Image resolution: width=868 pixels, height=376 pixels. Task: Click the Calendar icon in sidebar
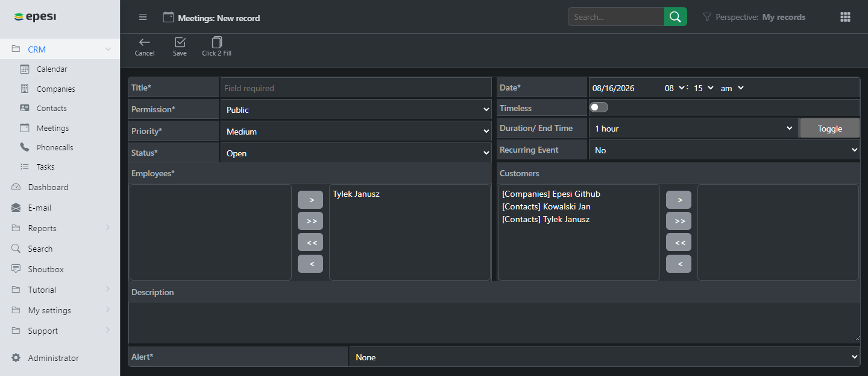coord(25,69)
